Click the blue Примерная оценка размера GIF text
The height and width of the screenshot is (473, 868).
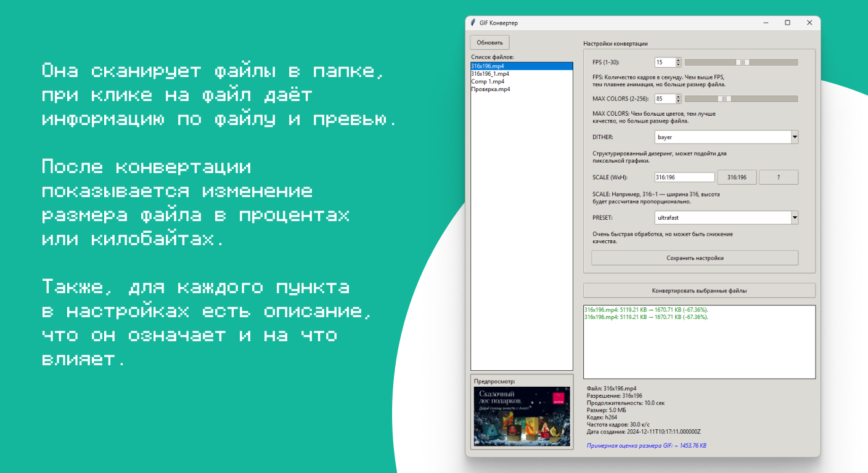click(x=647, y=445)
